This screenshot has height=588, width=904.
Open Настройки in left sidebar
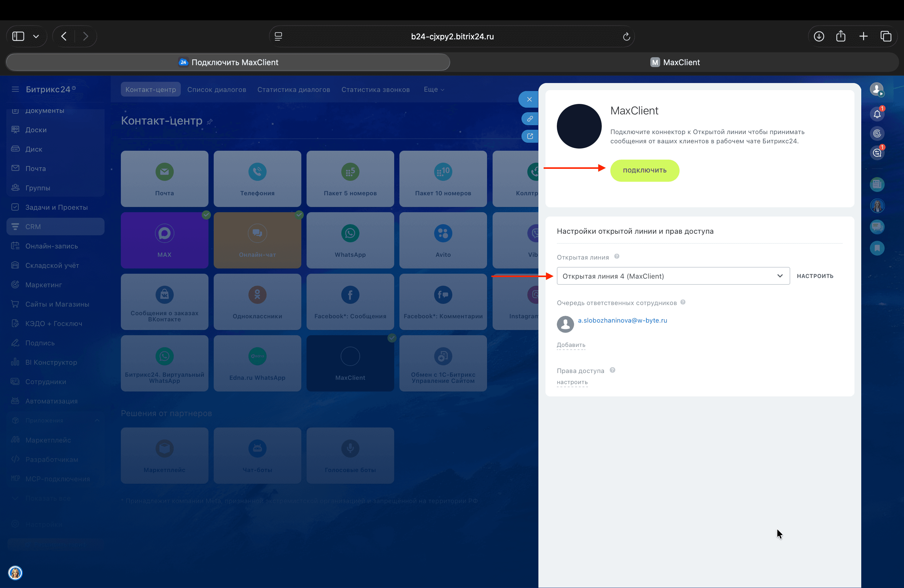pos(55,525)
